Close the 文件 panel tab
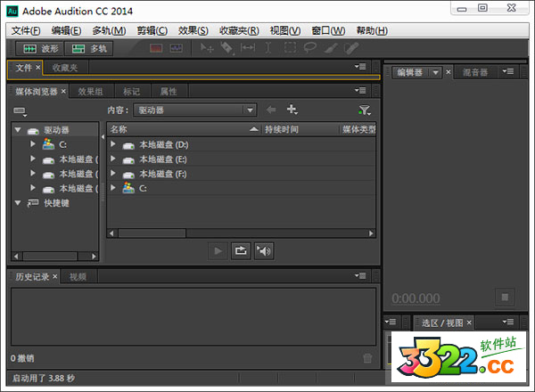 click(x=37, y=68)
